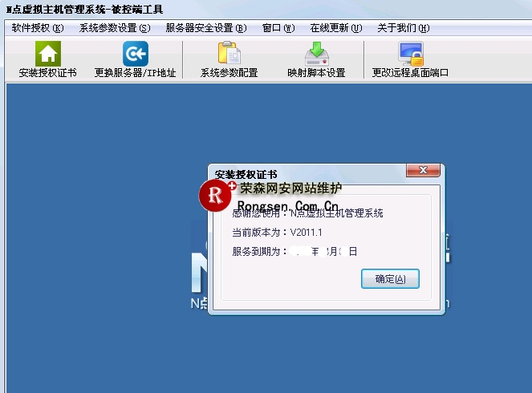The width and height of the screenshot is (532, 393).
Task: Open the 窗口(W) menu
Action: tap(277, 28)
